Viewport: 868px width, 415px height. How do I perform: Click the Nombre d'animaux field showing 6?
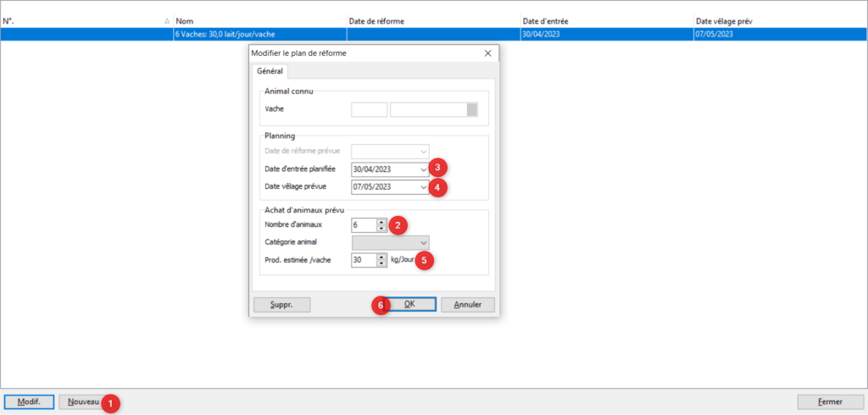(364, 225)
